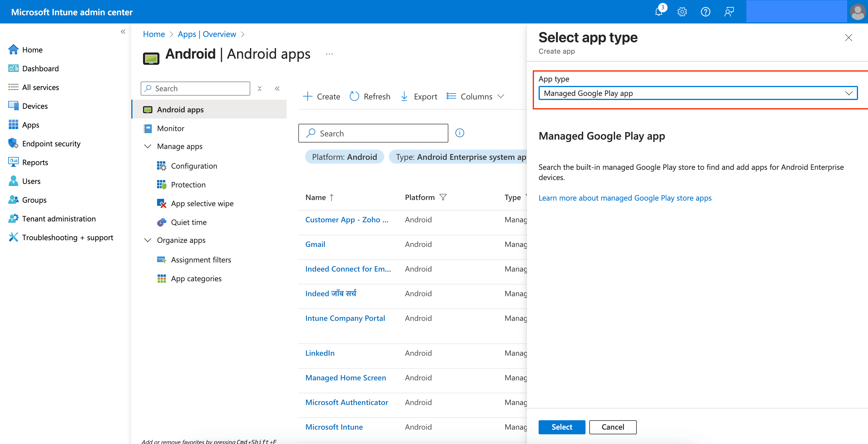The height and width of the screenshot is (444, 868).
Task: Click the Select button
Action: (561, 427)
